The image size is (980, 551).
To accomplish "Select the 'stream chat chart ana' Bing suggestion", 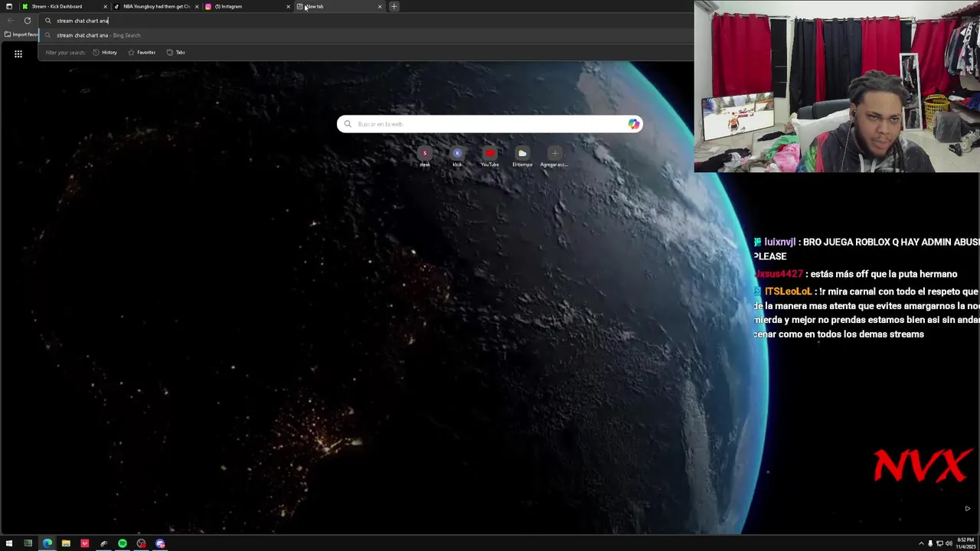I will 367,35.
